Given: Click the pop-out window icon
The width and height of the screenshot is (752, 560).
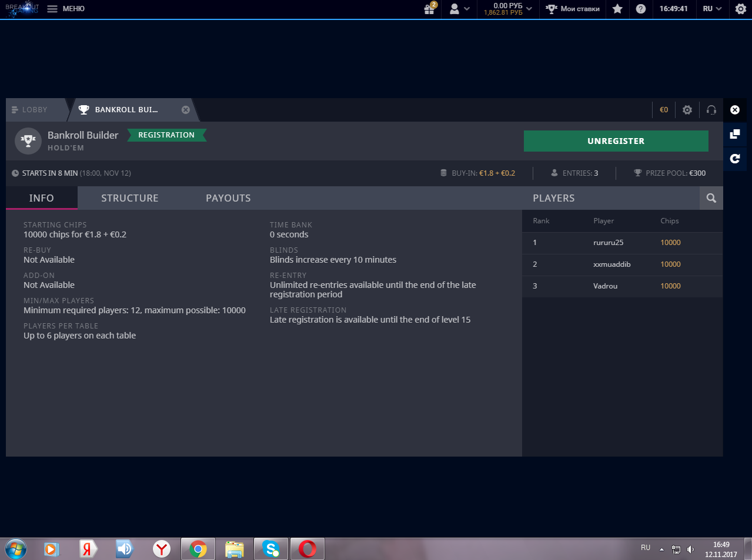Looking at the screenshot, I should pos(735,135).
